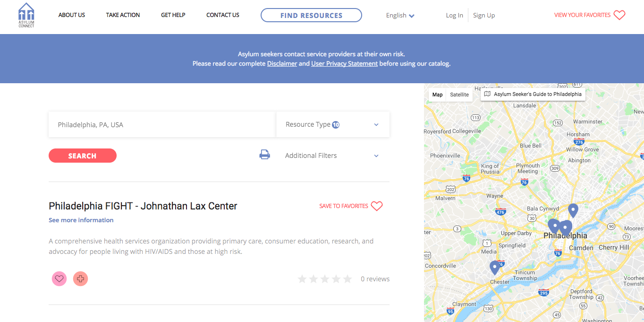644x322 pixels.
Task: Open the Disclaimer link
Action: [x=282, y=63]
